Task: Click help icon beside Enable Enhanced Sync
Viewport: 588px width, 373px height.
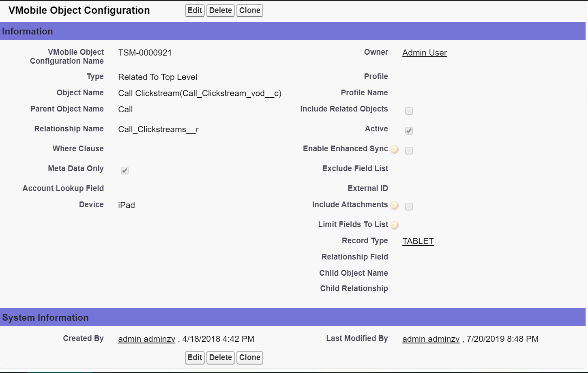Action: coord(395,150)
